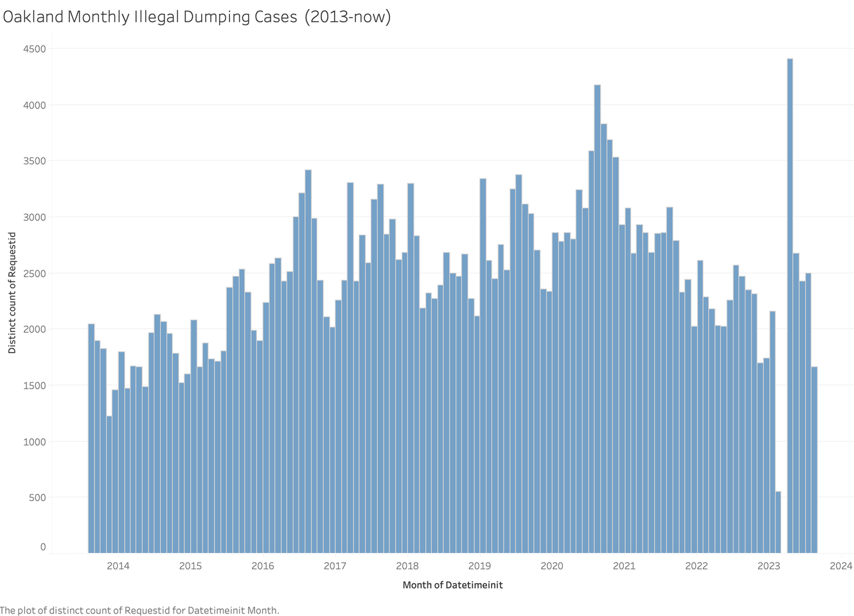Image resolution: width=854 pixels, height=616 pixels.
Task: Select the 3000 y-axis tick label
Action: (x=35, y=217)
